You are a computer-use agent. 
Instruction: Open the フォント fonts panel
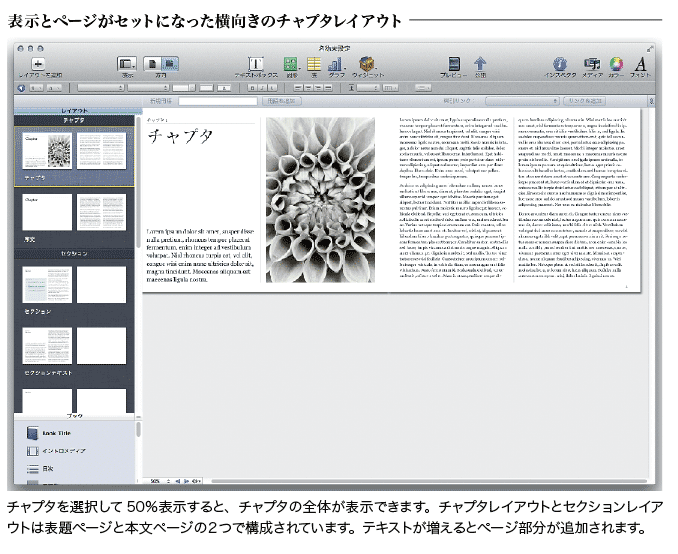tap(640, 64)
